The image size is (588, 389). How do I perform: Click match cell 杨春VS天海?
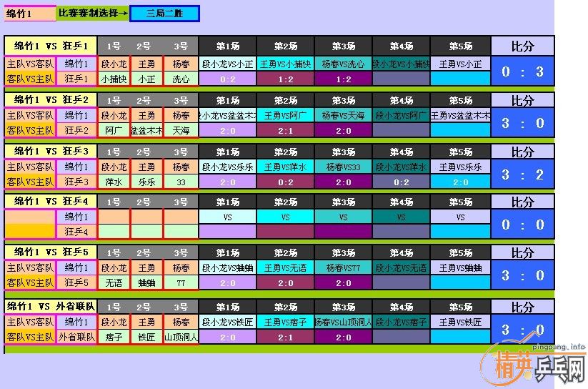click(x=343, y=115)
